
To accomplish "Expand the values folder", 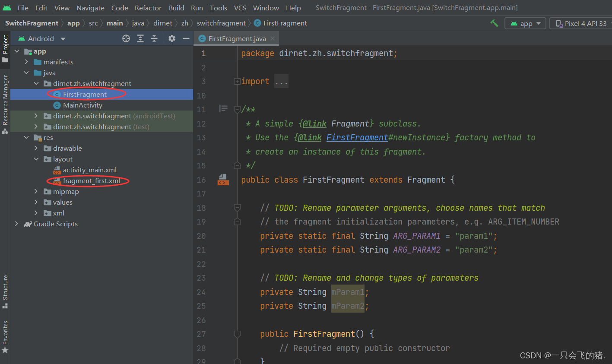I will (x=36, y=202).
